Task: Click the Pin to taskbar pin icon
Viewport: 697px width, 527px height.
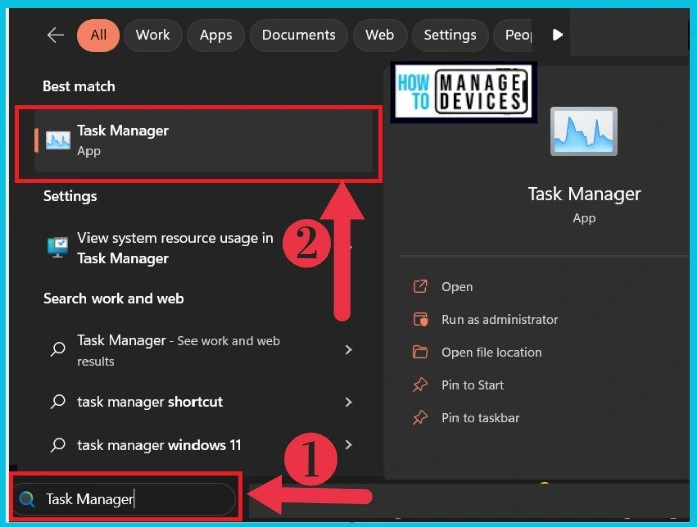Action: (x=421, y=418)
